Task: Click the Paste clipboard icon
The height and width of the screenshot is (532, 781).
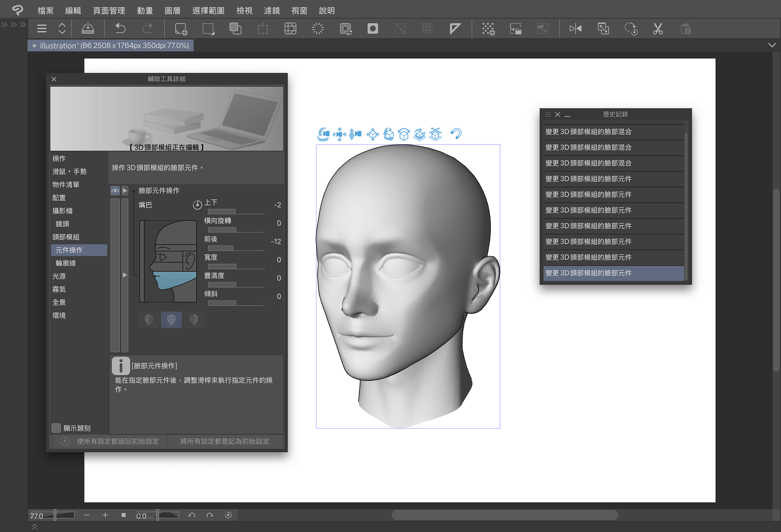Action: (x=686, y=28)
